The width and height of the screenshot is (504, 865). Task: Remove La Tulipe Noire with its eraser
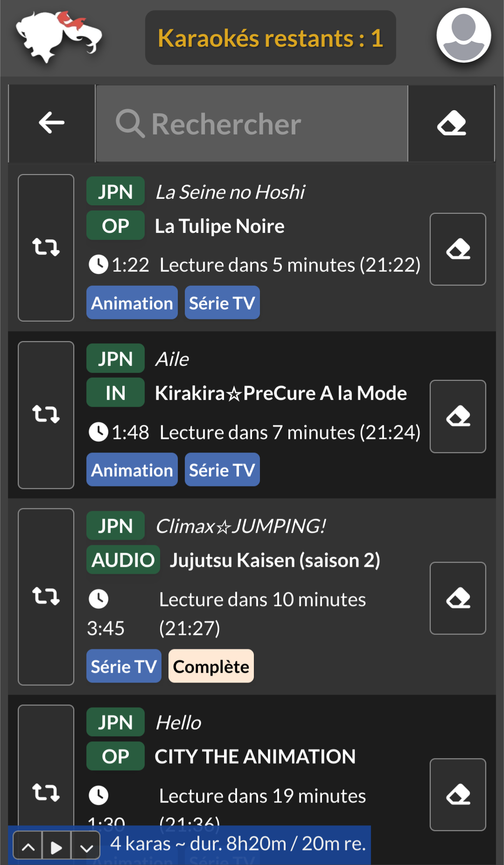click(x=457, y=249)
